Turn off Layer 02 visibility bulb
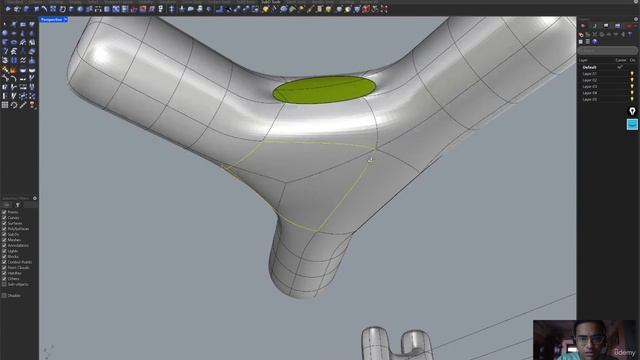 pyautogui.click(x=632, y=80)
